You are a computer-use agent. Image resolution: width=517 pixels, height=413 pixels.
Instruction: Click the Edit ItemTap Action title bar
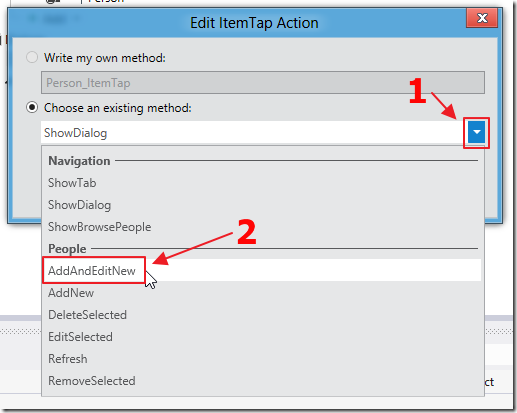[x=254, y=23]
